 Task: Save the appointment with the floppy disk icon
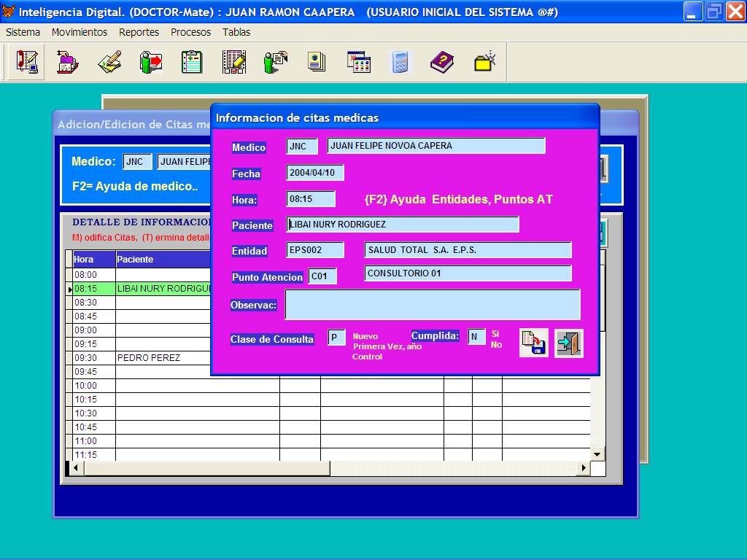coord(533,343)
